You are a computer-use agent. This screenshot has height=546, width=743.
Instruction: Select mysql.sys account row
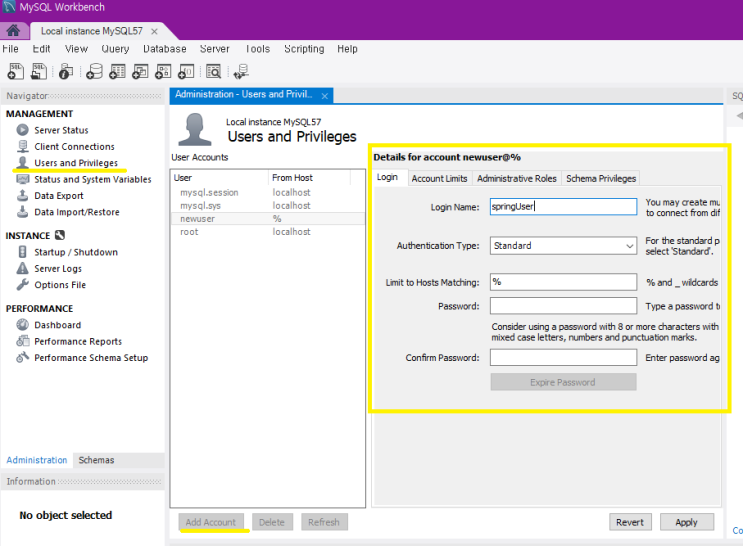tap(268, 206)
